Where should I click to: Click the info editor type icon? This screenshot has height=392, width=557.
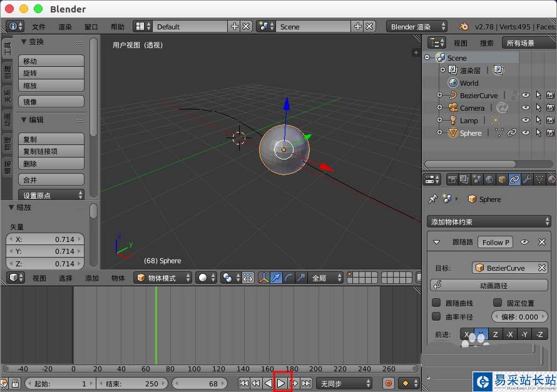[x=15, y=27]
